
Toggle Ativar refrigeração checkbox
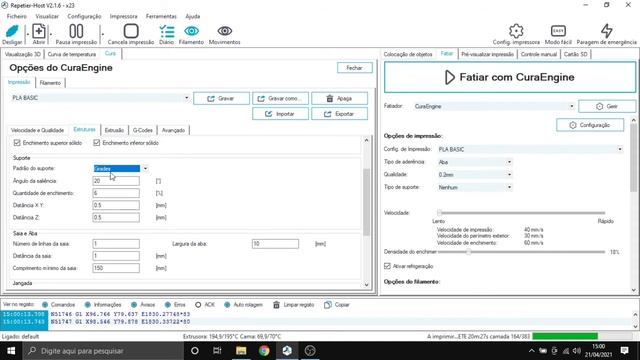click(387, 266)
